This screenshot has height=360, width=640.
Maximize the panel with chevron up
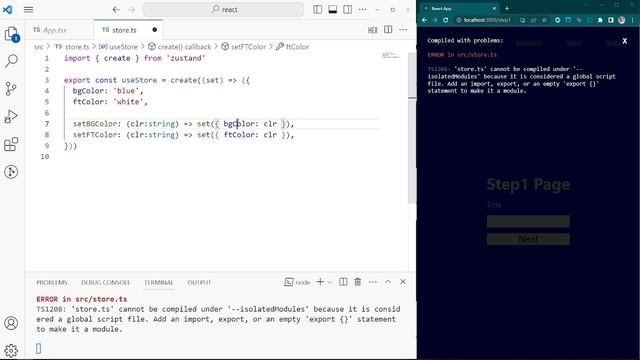coord(388,282)
